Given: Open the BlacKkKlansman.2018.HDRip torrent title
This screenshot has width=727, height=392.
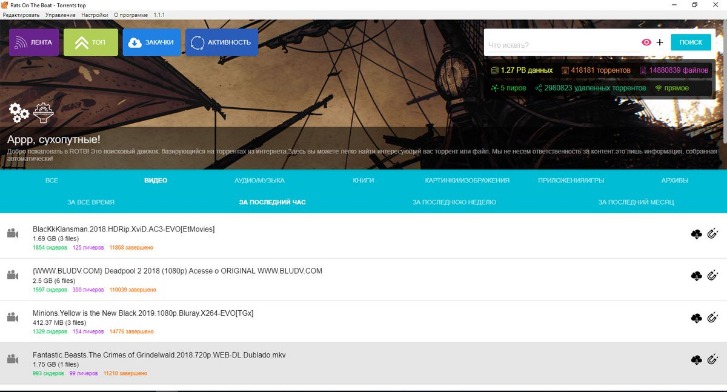Looking at the screenshot, I should pyautogui.click(x=123, y=229).
